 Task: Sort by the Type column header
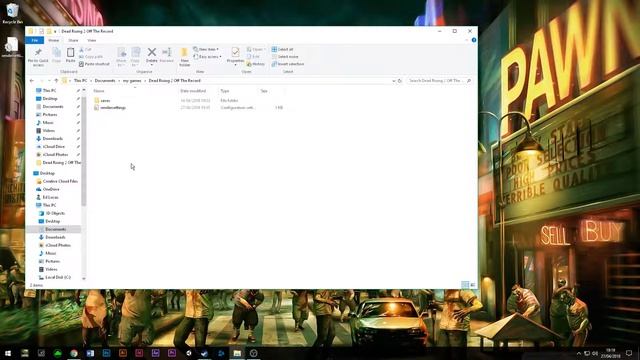point(224,91)
